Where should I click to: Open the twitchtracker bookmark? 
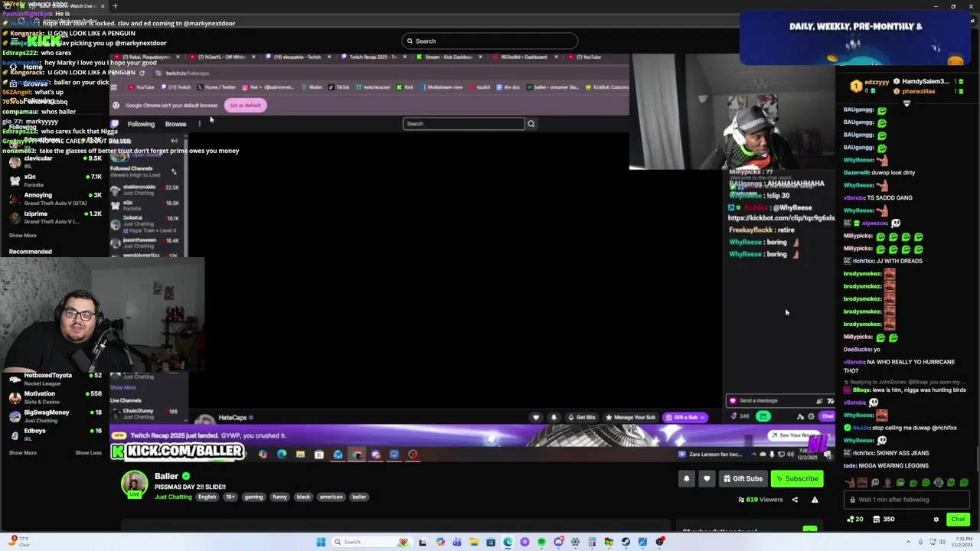point(373,87)
